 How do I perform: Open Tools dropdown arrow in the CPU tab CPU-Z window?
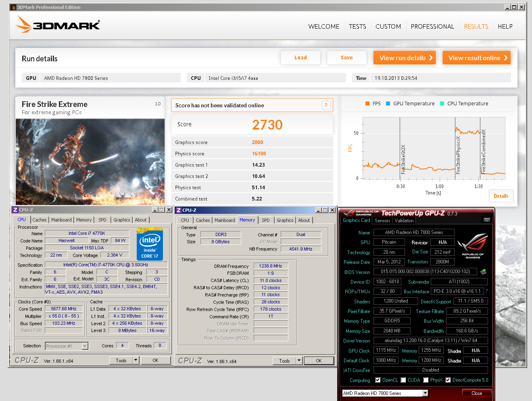[136, 360]
